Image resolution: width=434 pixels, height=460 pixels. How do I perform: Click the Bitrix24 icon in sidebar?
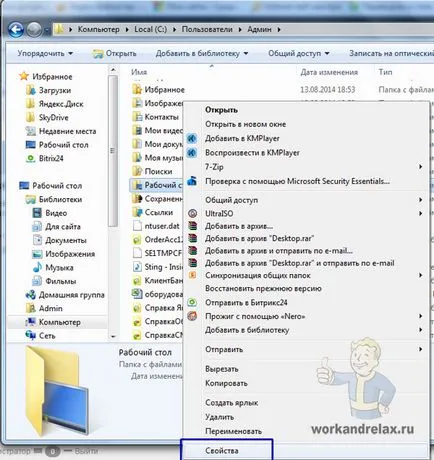31,158
